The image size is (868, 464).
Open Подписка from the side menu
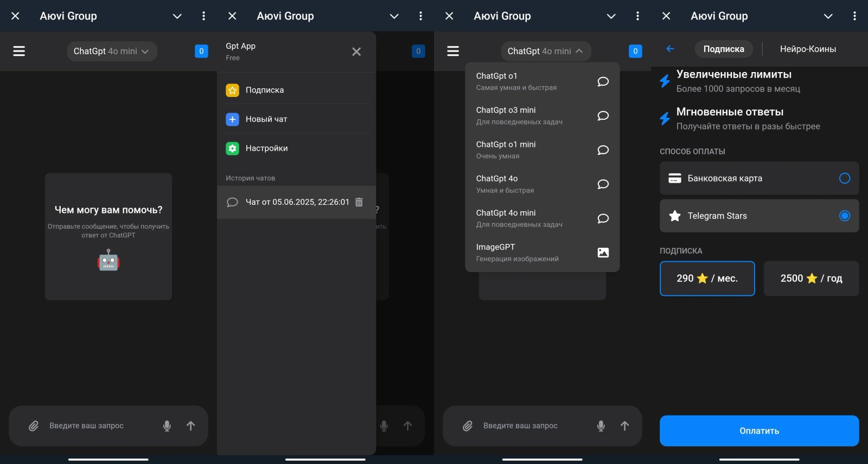tap(296, 90)
